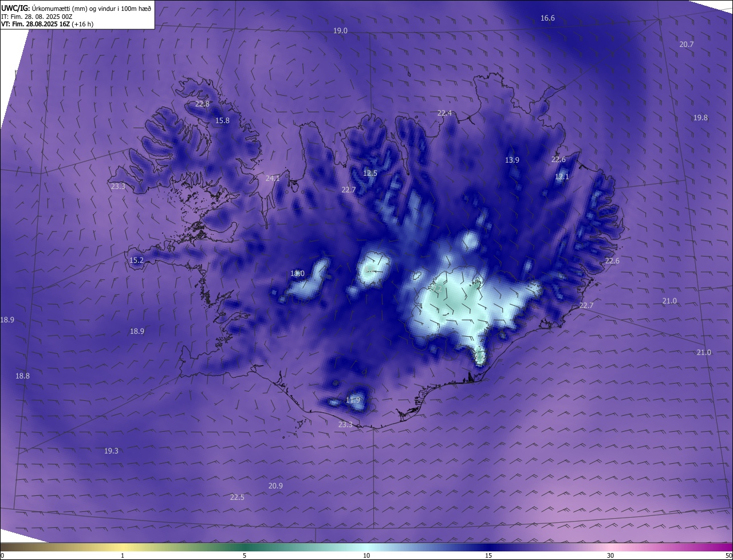Click the 19.0 value label
733x560 pixels.
click(x=340, y=31)
